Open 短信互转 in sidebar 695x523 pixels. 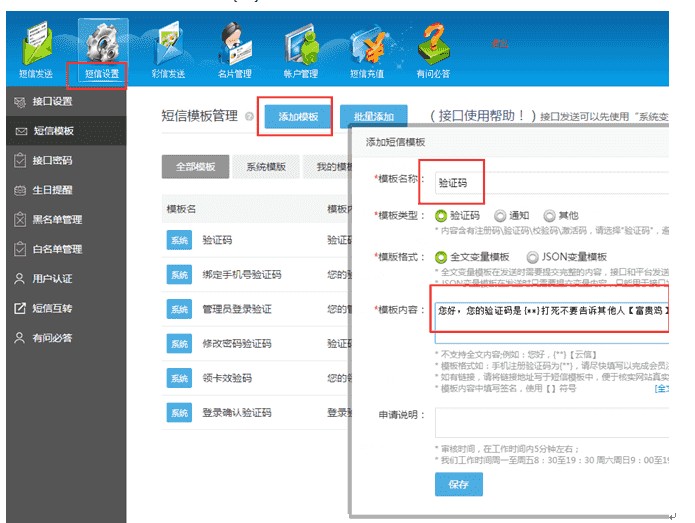(x=52, y=308)
